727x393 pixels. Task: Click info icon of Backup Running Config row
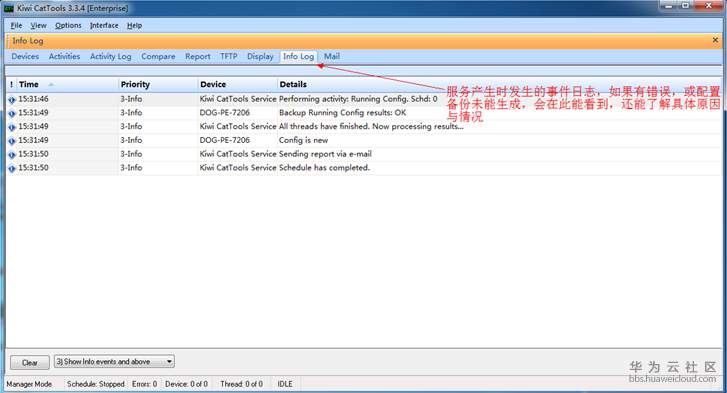[12, 113]
